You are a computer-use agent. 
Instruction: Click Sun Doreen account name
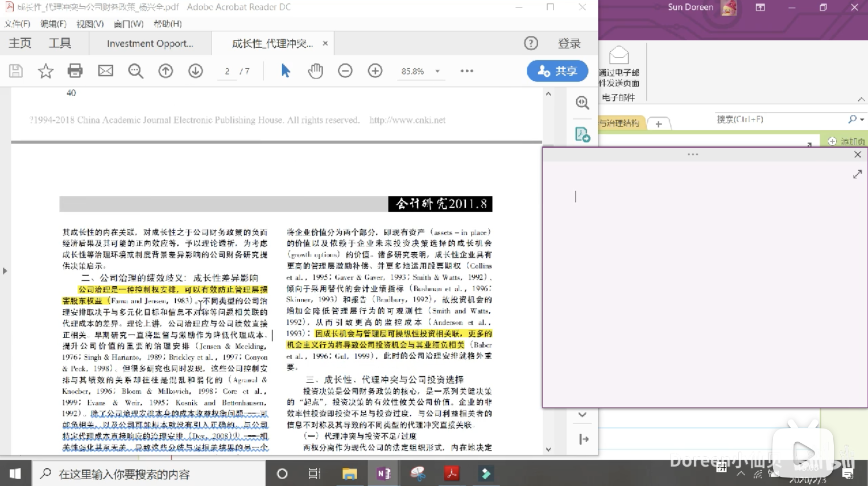(x=691, y=7)
